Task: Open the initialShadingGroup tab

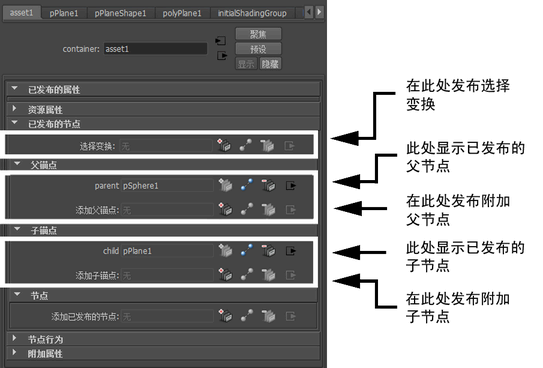Action: [x=252, y=13]
